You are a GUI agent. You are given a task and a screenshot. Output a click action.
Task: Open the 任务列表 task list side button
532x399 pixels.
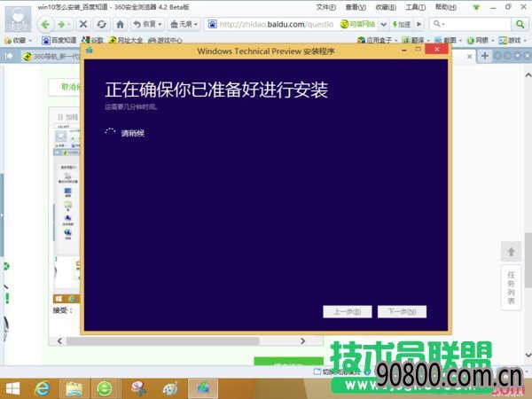pyautogui.click(x=511, y=287)
